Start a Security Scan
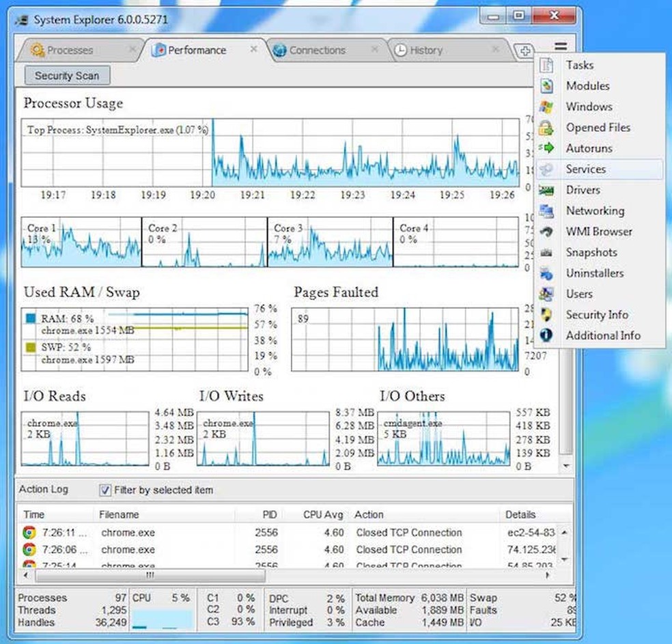This screenshot has width=672, height=644. pyautogui.click(x=66, y=75)
